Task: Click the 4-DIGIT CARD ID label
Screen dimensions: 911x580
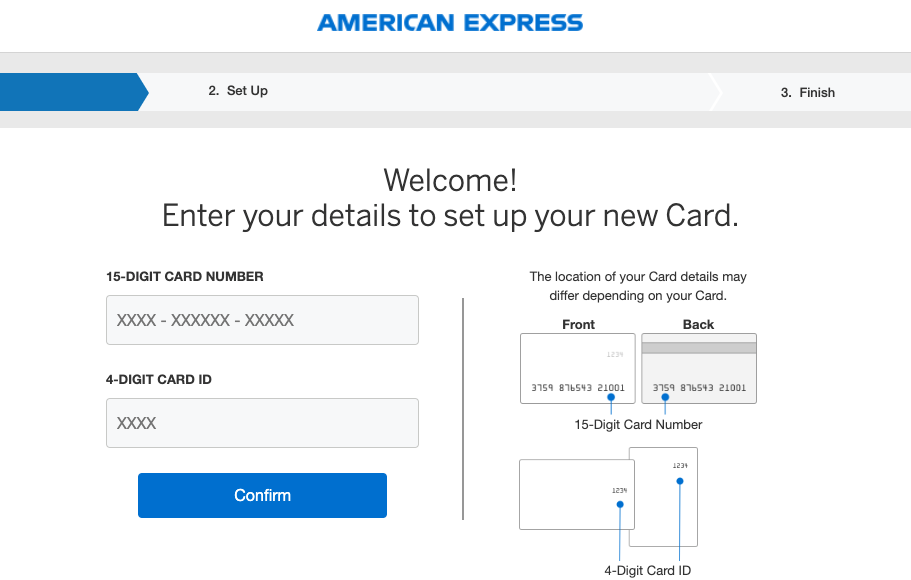Action: tap(162, 379)
